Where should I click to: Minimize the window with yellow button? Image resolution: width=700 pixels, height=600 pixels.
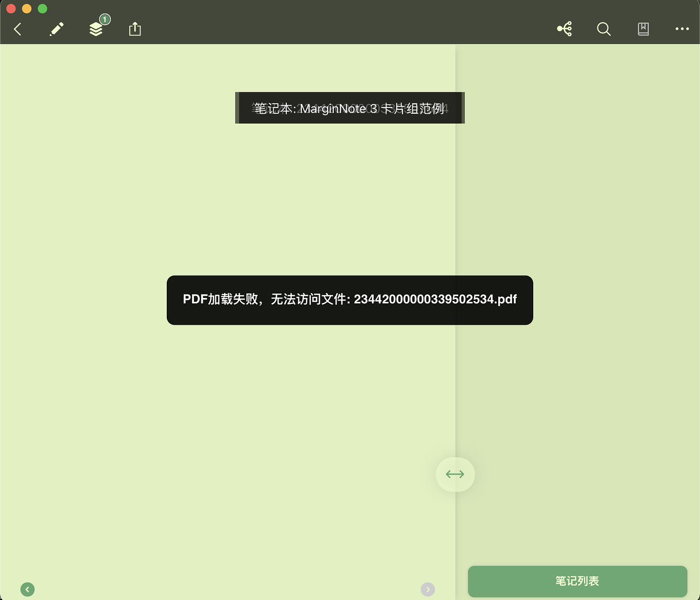click(x=27, y=8)
